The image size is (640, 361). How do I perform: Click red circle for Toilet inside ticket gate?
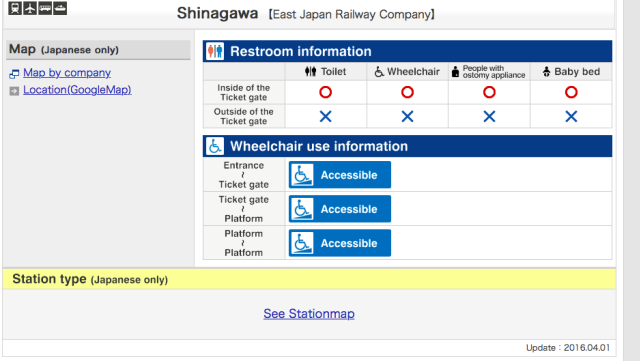pos(325,92)
